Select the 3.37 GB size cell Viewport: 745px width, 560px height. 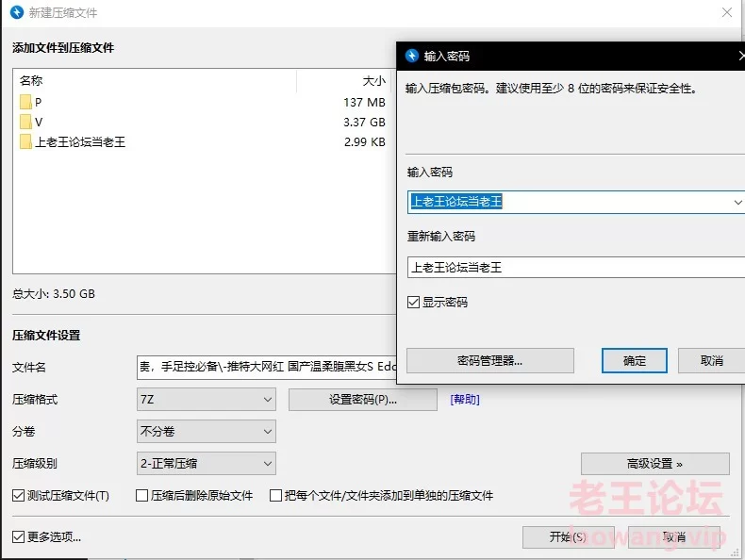pos(364,122)
